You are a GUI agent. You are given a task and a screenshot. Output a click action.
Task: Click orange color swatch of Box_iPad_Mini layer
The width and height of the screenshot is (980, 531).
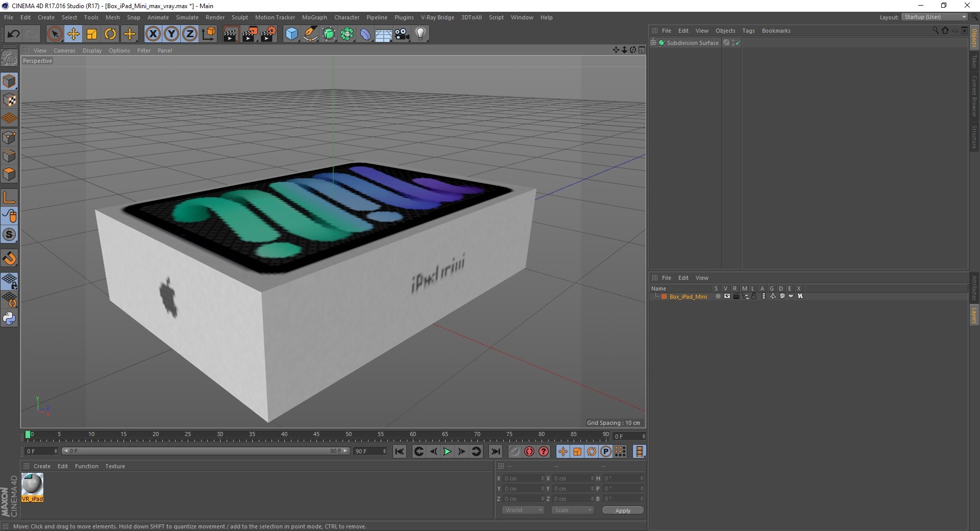click(x=664, y=296)
